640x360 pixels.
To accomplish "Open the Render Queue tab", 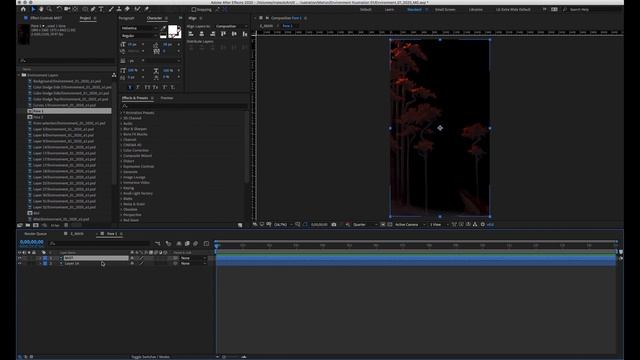I will 36,234.
